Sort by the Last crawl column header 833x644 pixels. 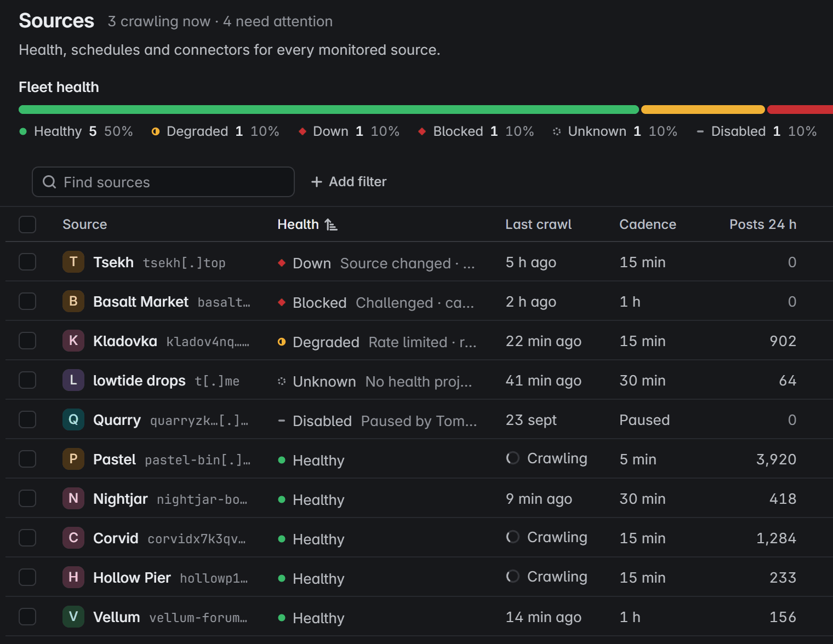[x=538, y=225]
